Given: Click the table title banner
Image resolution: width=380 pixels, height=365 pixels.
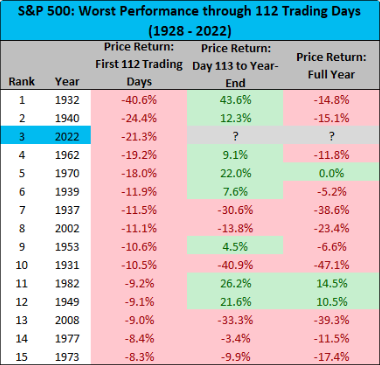Looking at the screenshot, I should pos(190,20).
